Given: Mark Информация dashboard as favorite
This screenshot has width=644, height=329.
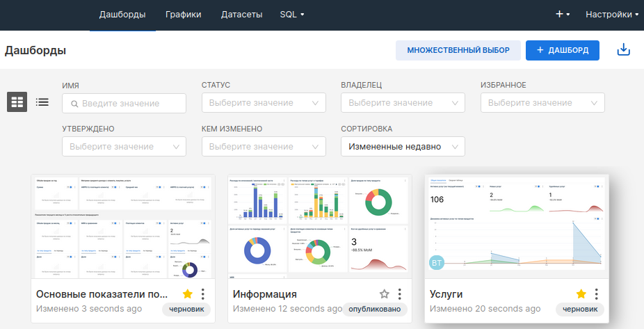Looking at the screenshot, I should (384, 294).
